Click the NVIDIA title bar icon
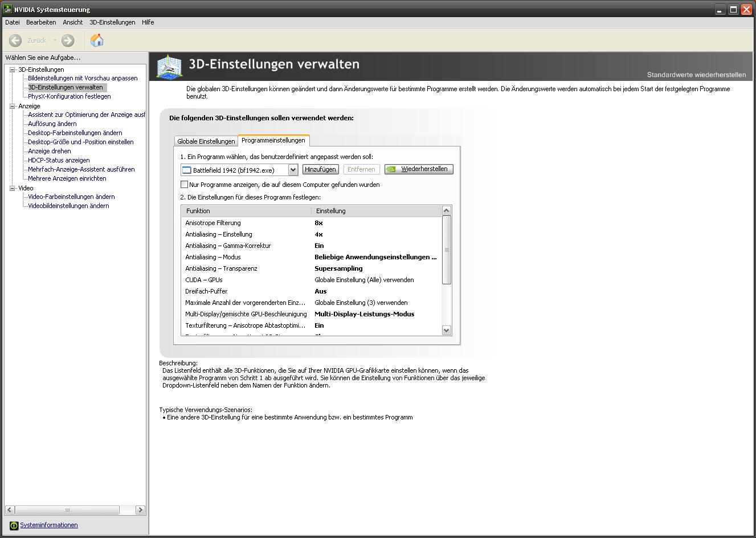The height and width of the screenshot is (538, 756). [x=8, y=9]
